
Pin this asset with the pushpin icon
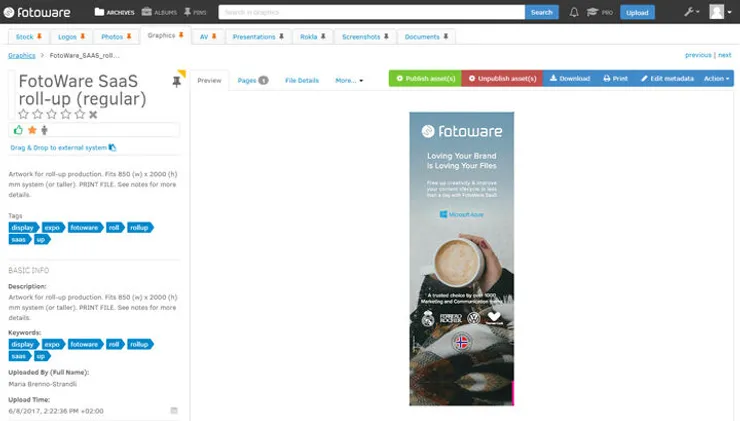pyautogui.click(x=177, y=82)
